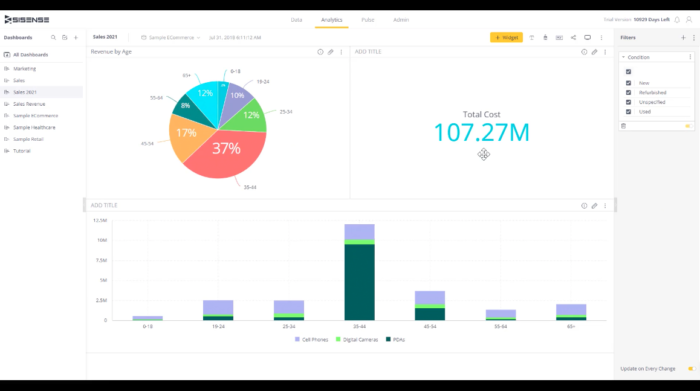This screenshot has width=700, height=391.
Task: Open the Marketing dashboard
Action: tap(25, 69)
